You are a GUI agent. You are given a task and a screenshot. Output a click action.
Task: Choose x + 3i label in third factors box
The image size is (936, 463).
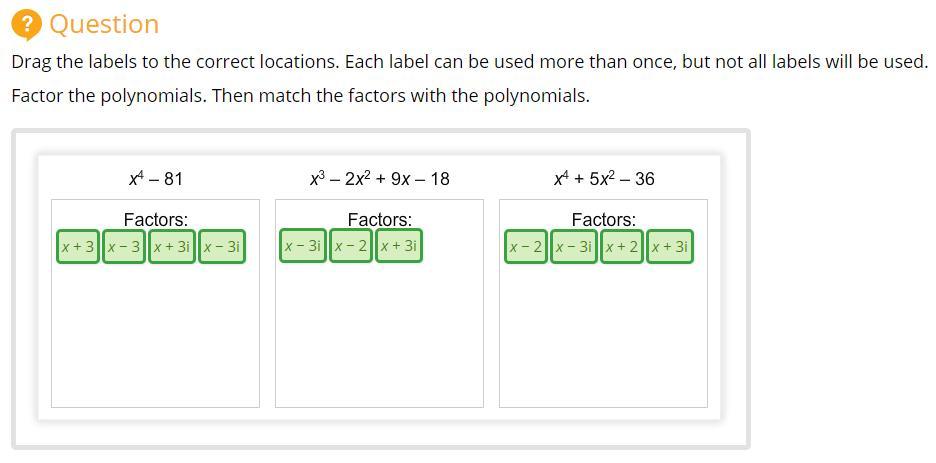click(x=670, y=246)
